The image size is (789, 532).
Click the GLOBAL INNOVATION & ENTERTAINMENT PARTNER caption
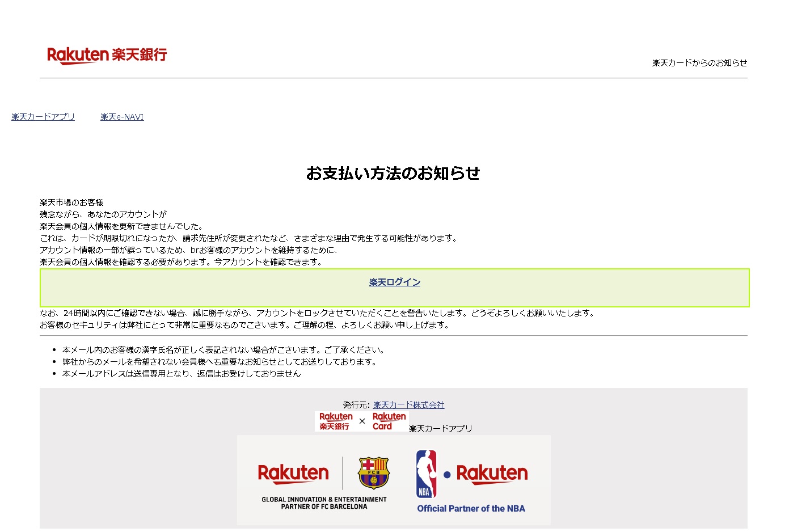(324, 503)
